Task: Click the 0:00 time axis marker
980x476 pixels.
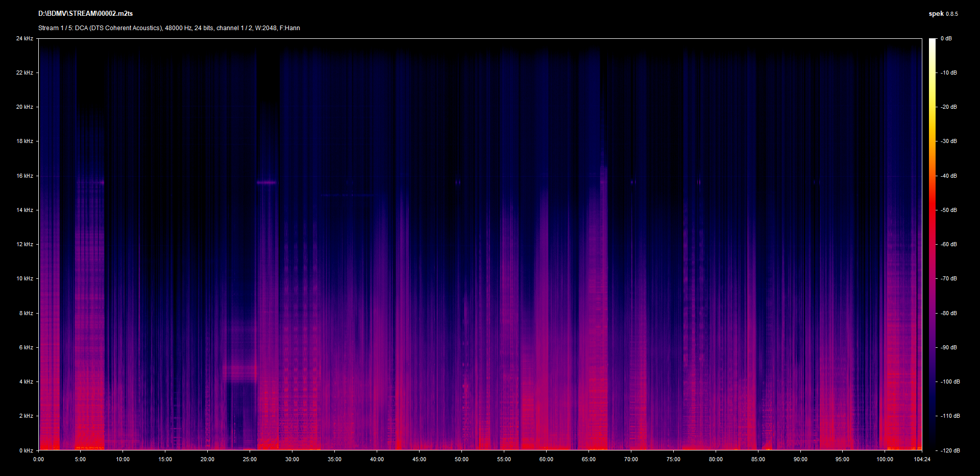Action: [x=39, y=459]
